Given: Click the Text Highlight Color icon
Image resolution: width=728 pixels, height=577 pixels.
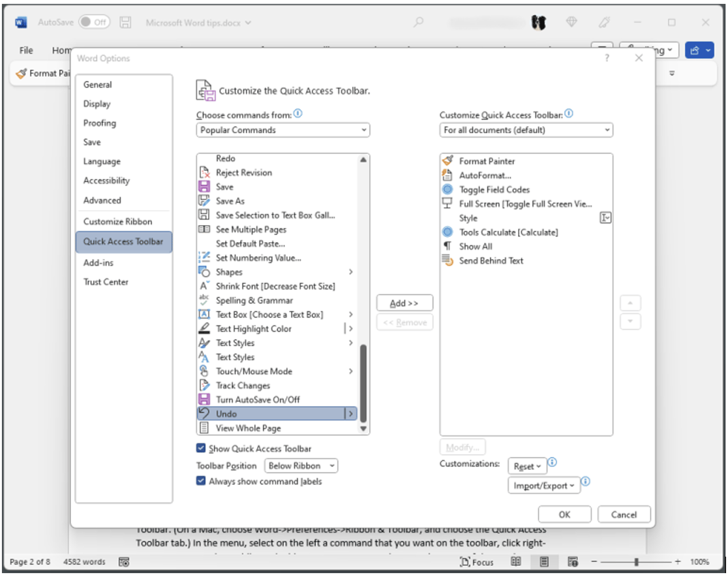Looking at the screenshot, I should (204, 328).
